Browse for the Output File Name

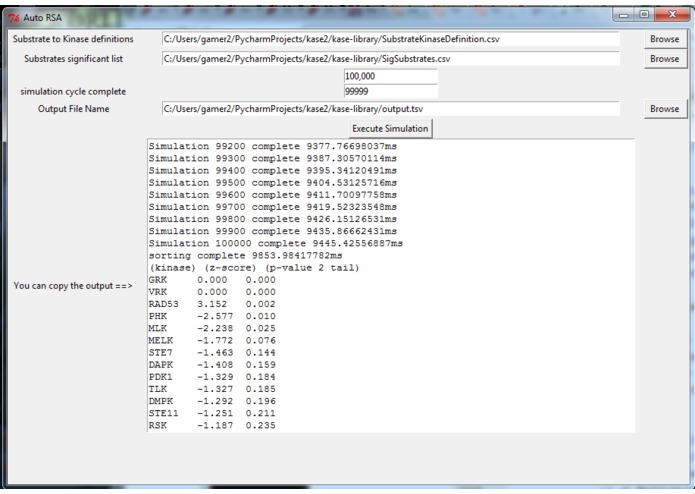[664, 109]
